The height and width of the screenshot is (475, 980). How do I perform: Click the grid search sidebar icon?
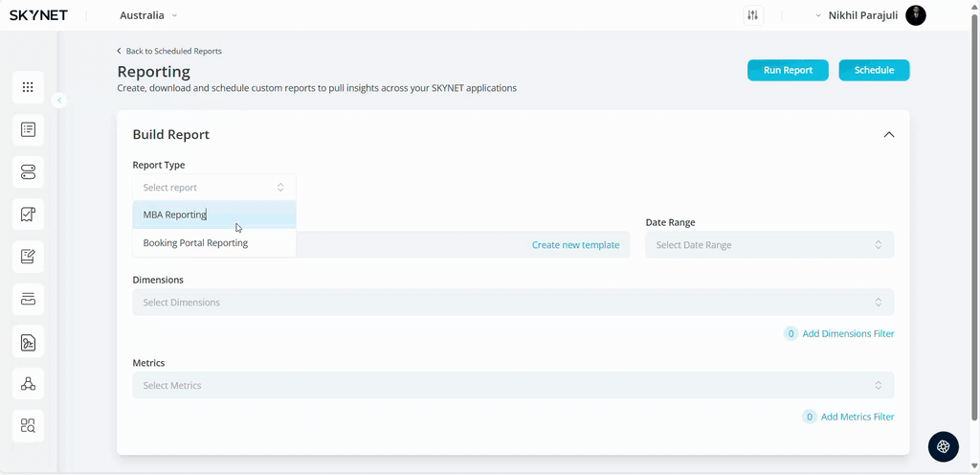[x=28, y=426]
